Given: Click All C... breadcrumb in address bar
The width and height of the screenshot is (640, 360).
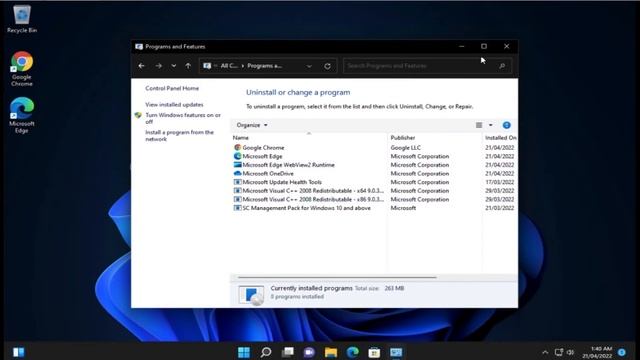Looking at the screenshot, I should point(229,66).
